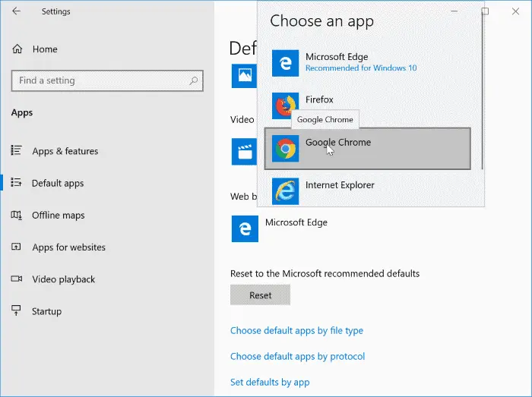
Task: Click the Find a setting search box
Action: pos(107,80)
